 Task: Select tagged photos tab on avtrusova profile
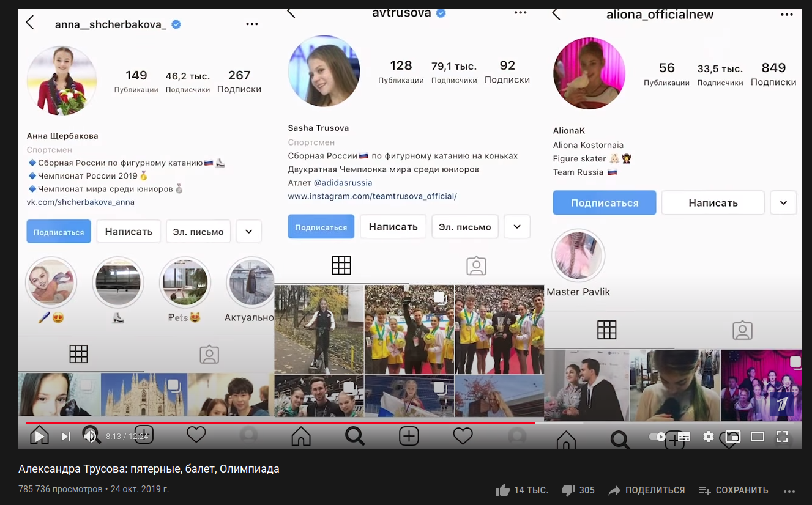pyautogui.click(x=476, y=266)
